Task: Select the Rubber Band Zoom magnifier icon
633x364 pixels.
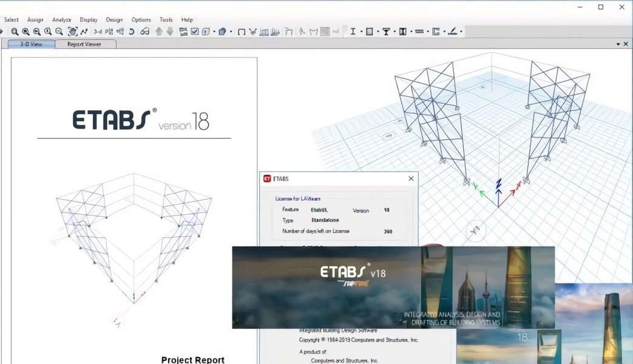Action: tap(15, 32)
